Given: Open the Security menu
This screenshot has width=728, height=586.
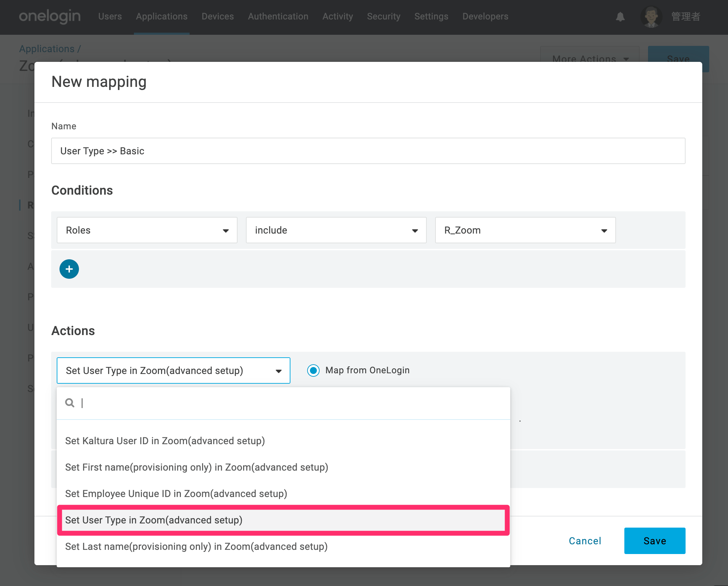Looking at the screenshot, I should click(x=384, y=16).
